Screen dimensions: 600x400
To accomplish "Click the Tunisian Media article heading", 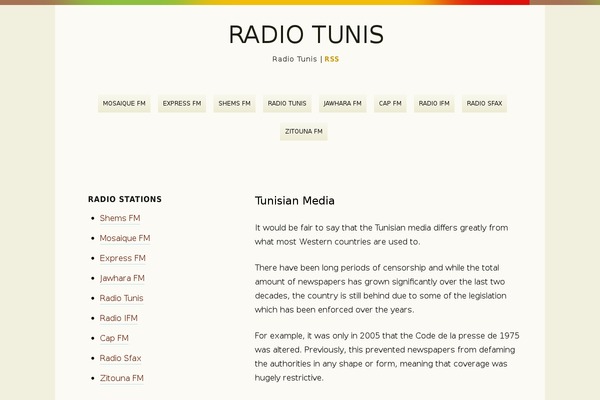I will point(295,201).
